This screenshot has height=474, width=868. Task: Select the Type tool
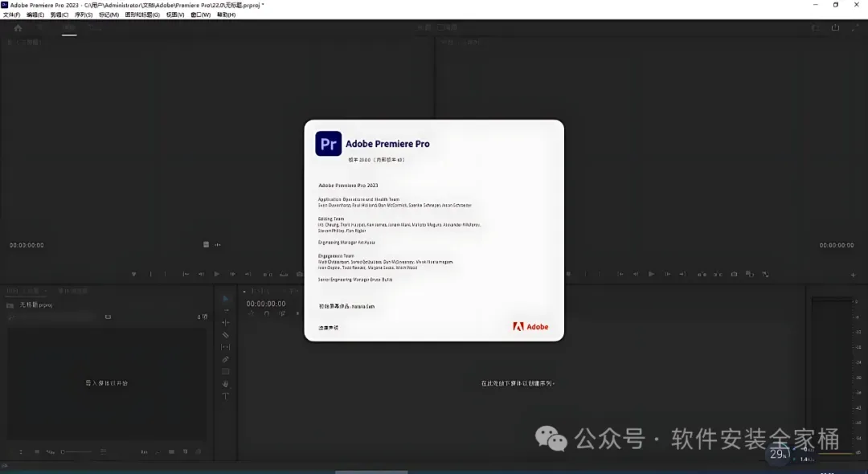pos(225,396)
